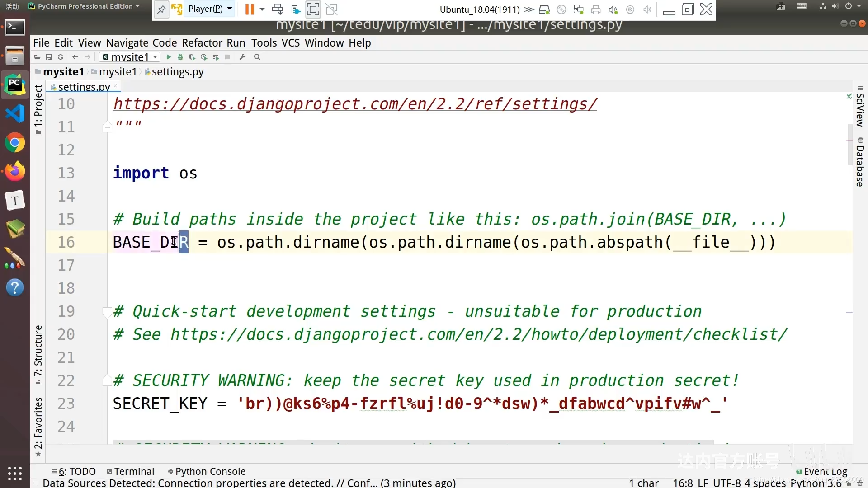
Task: Launch Visual Studio Code from the dock
Action: point(15,113)
